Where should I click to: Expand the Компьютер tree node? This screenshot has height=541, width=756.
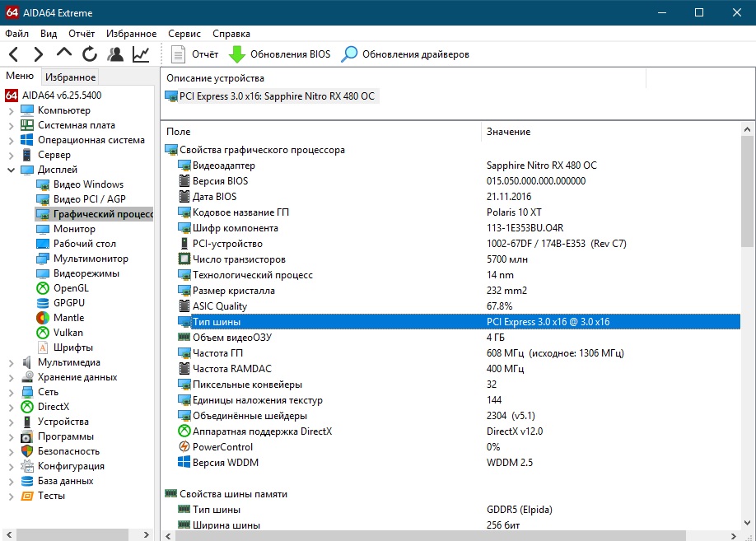[11, 111]
